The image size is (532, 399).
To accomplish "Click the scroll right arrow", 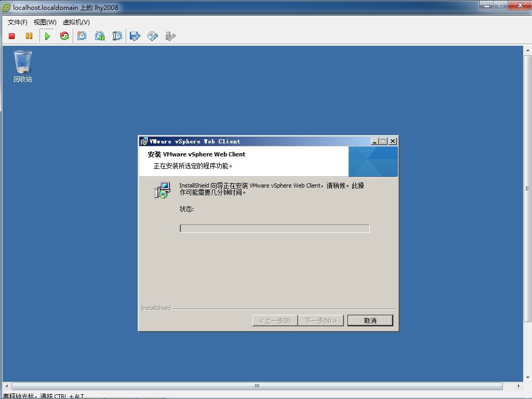I will coord(518,386).
